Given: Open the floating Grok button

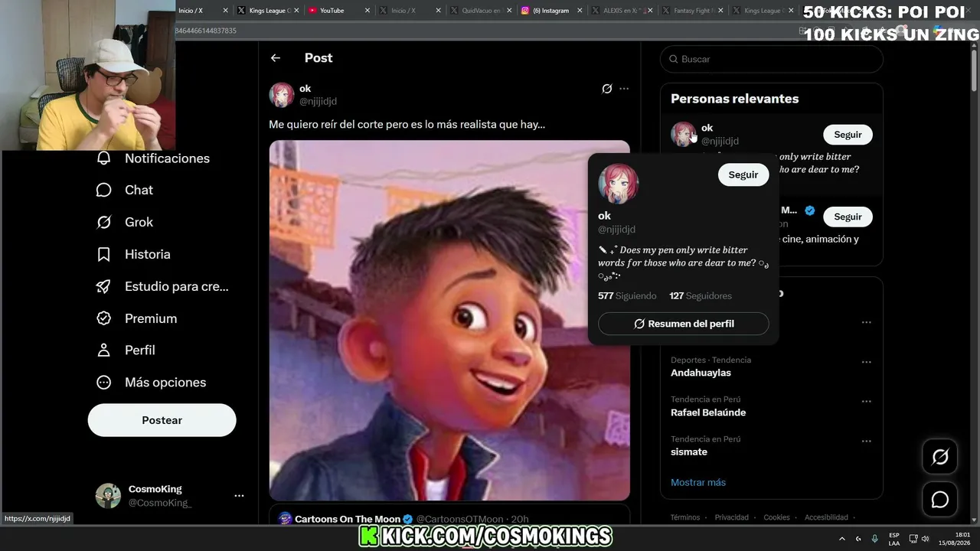Looking at the screenshot, I should [x=939, y=457].
